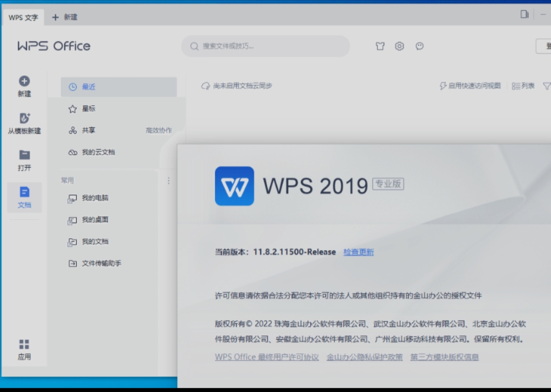Switch to 列表 list view
Viewport: 551px width, 392px height.
coord(523,86)
